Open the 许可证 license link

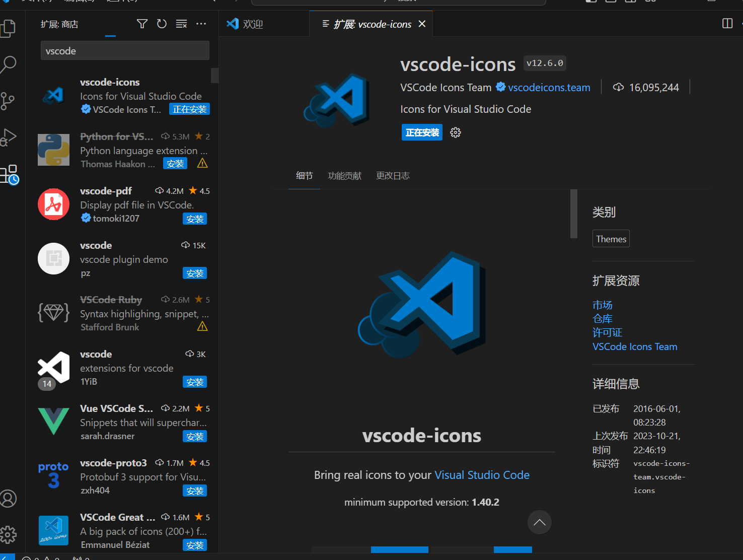click(x=608, y=332)
